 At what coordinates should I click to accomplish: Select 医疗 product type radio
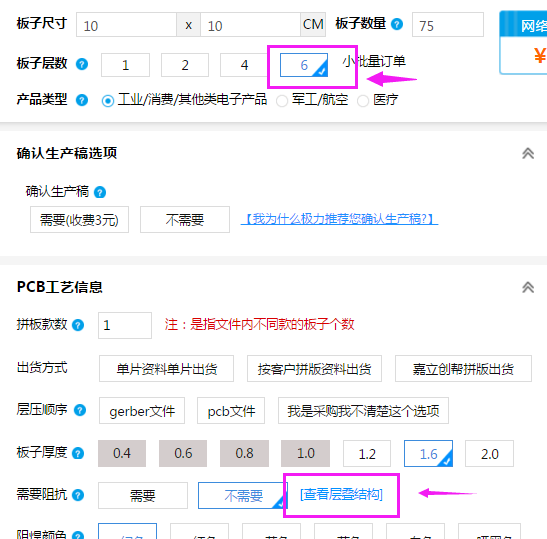point(363,101)
